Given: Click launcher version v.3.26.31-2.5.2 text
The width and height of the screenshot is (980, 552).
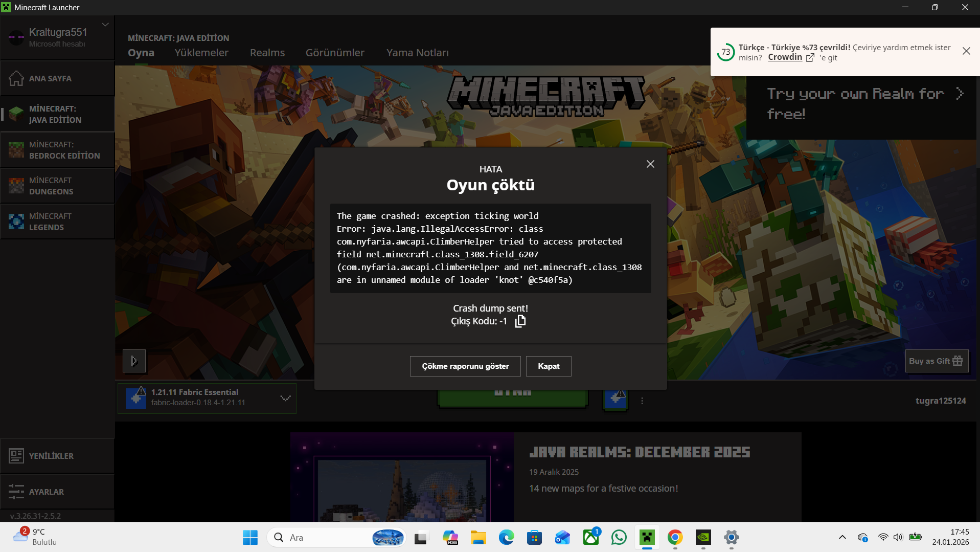Looking at the screenshot, I should pyautogui.click(x=35, y=516).
